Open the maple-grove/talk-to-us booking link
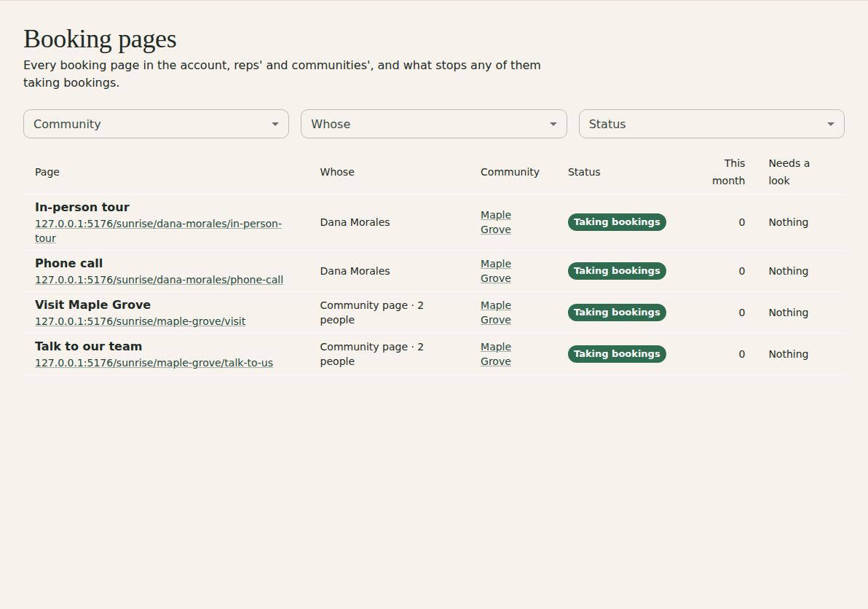The image size is (868, 609). pos(154,363)
